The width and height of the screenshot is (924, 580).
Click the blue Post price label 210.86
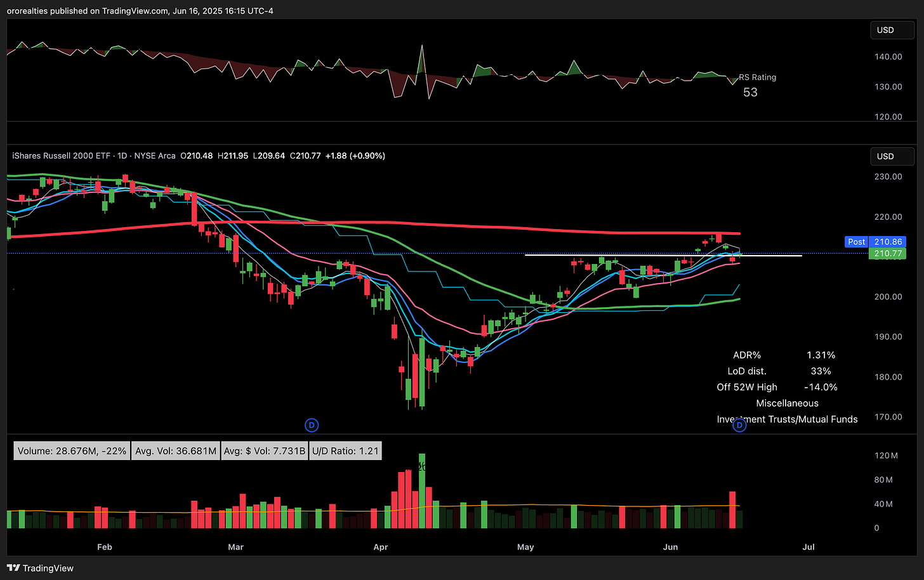(875, 242)
